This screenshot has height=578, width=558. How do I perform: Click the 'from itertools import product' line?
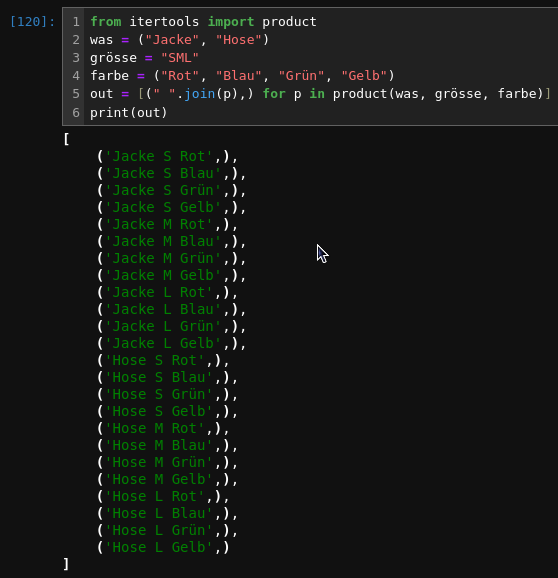pyautogui.click(x=203, y=22)
